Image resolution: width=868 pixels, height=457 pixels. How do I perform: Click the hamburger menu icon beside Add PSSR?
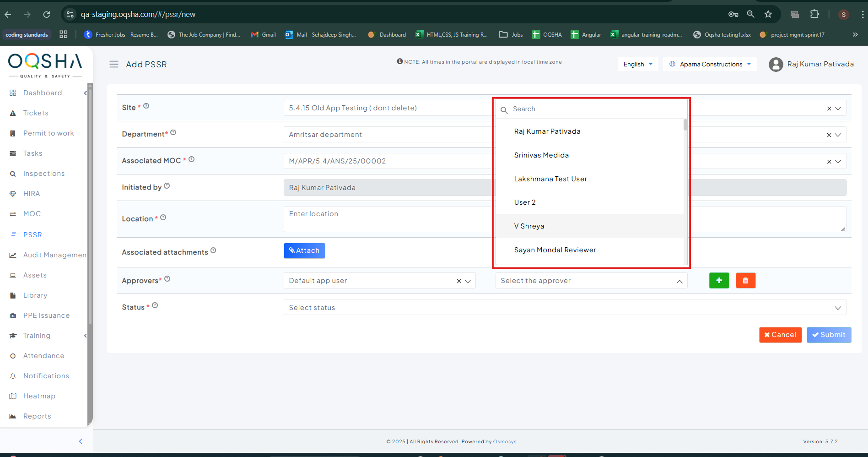coord(114,65)
